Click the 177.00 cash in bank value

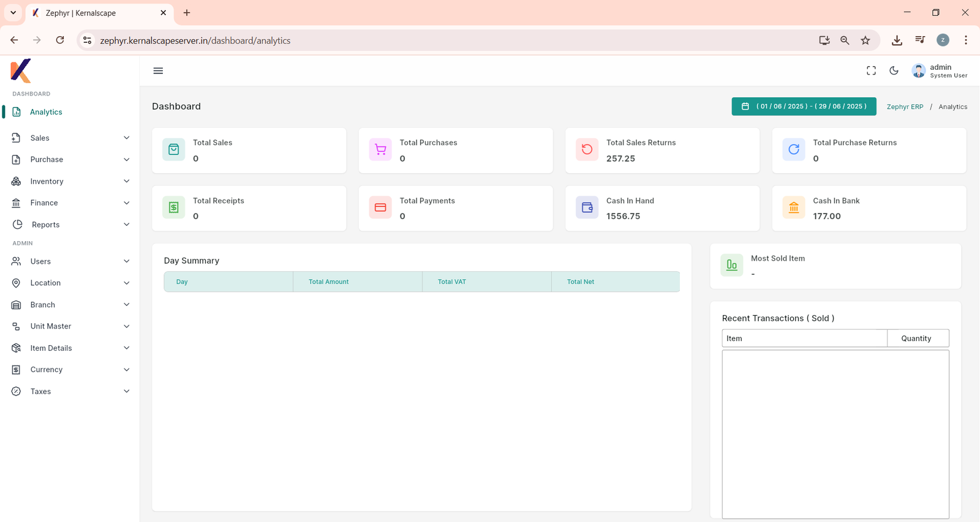pyautogui.click(x=827, y=216)
